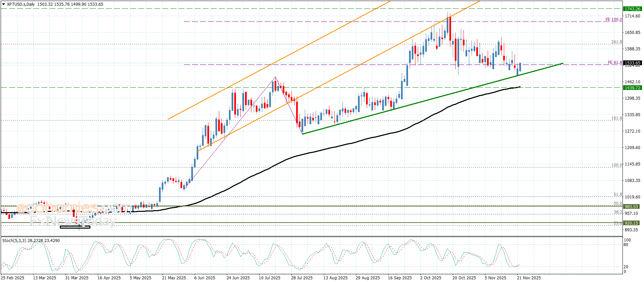Click the 261.8 Fibonacci level label
The height and width of the screenshot is (282, 644).
tap(616, 42)
